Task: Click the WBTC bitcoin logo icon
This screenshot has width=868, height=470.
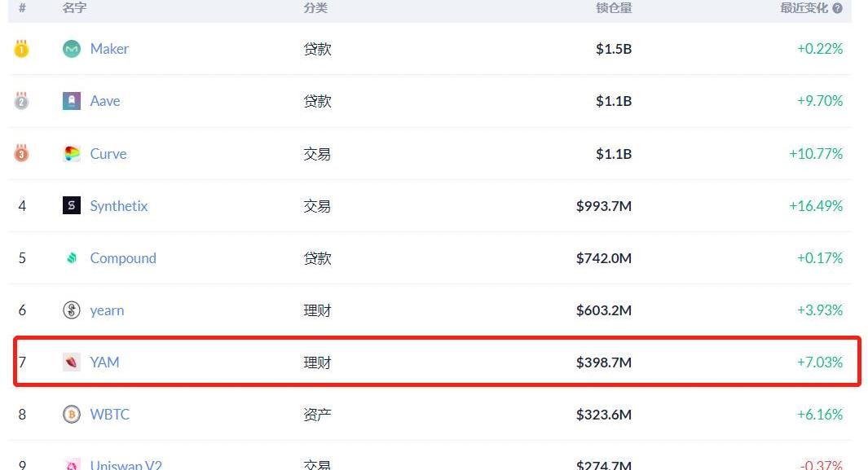Action: pos(72,415)
